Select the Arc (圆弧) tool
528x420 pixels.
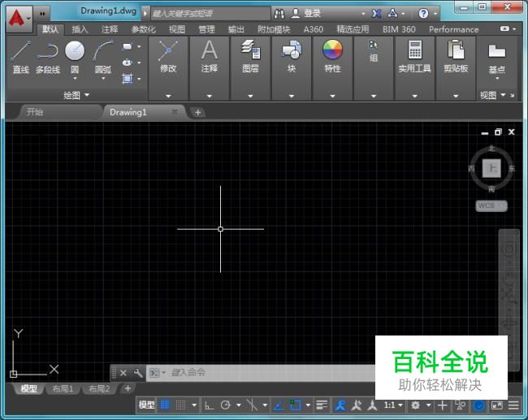pos(103,57)
